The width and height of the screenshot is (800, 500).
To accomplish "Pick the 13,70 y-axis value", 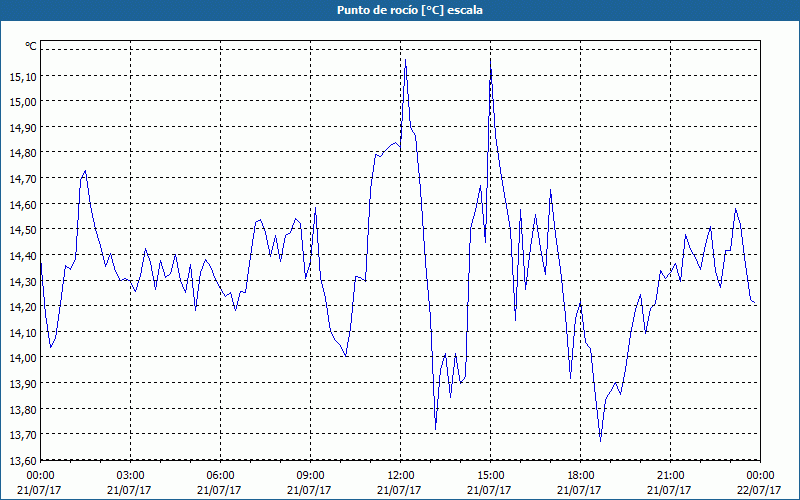I will (x=23, y=435).
